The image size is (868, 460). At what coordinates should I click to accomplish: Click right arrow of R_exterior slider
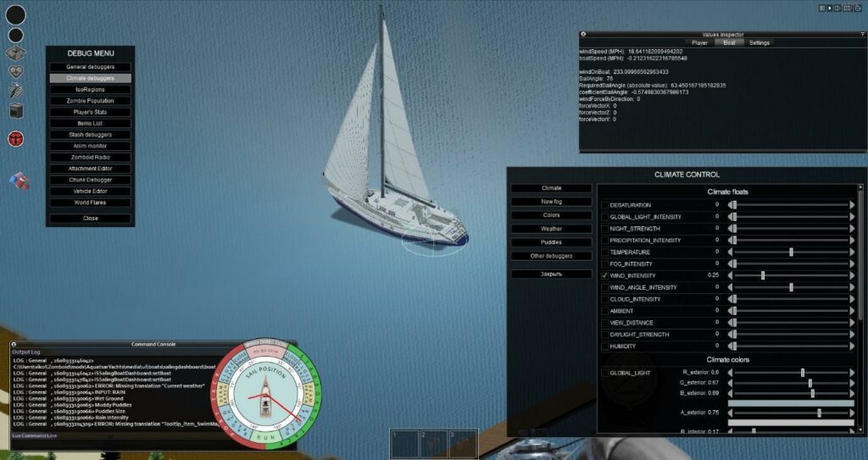coord(852,373)
